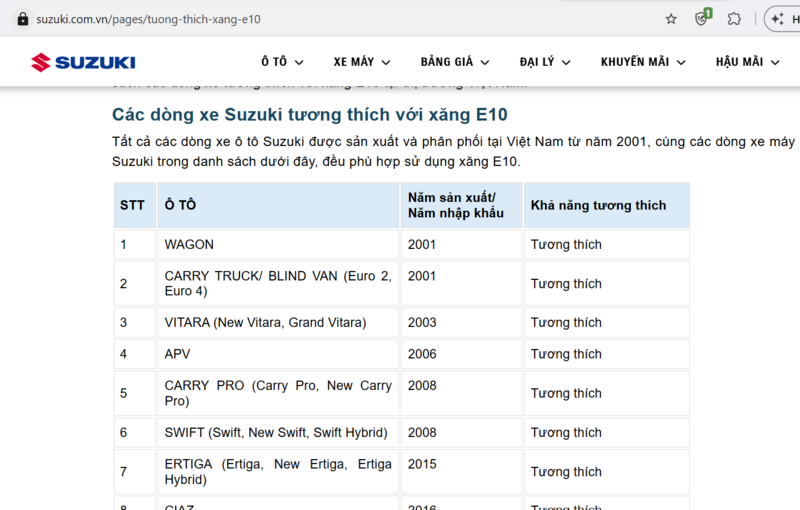Click year "2001" in CARRY TRUCK row
The height and width of the screenshot is (510, 800).
point(422,276)
